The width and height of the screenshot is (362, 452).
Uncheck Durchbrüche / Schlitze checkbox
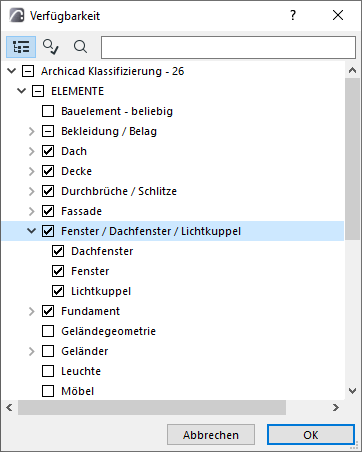coord(48,191)
